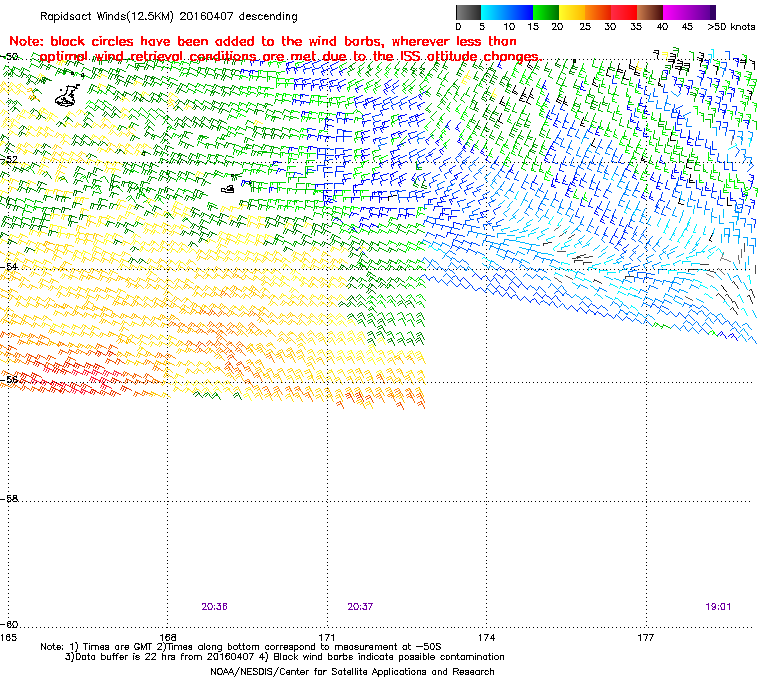Click the legend tick label '25'
Viewport: 760px width, 688px height.
tap(585, 27)
